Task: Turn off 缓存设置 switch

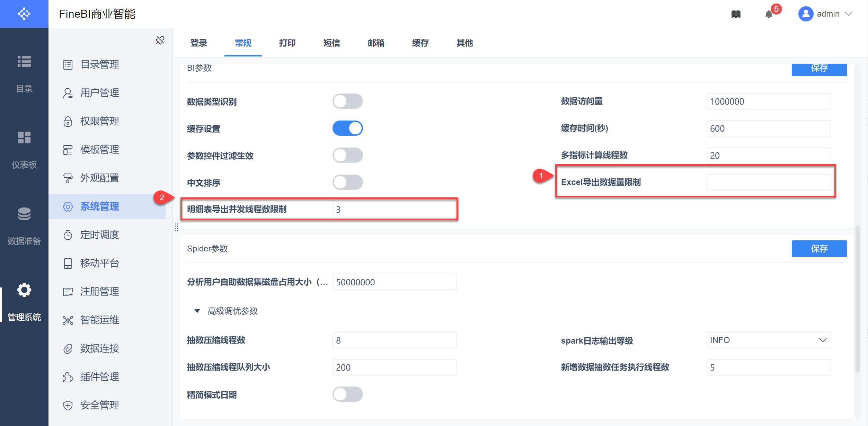Action: coord(347,128)
